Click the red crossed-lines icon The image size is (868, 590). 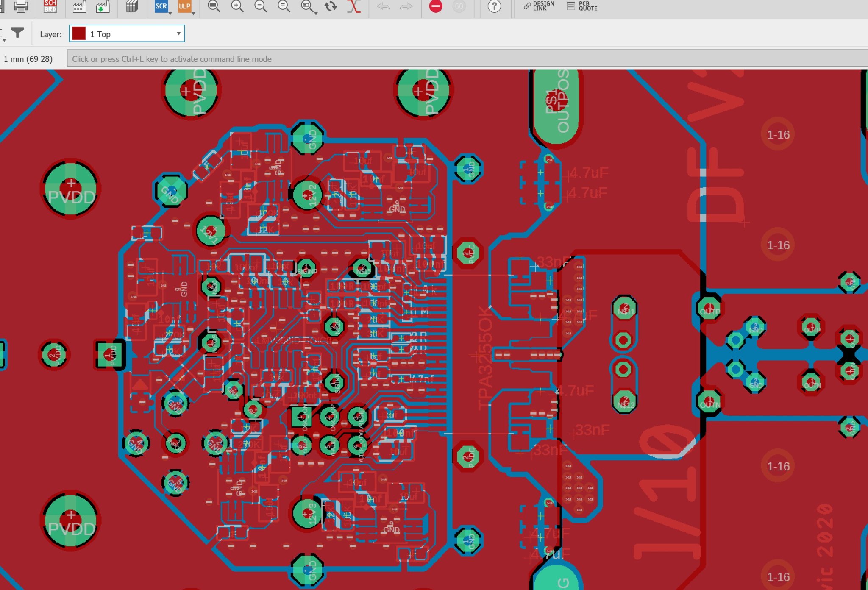(x=354, y=6)
